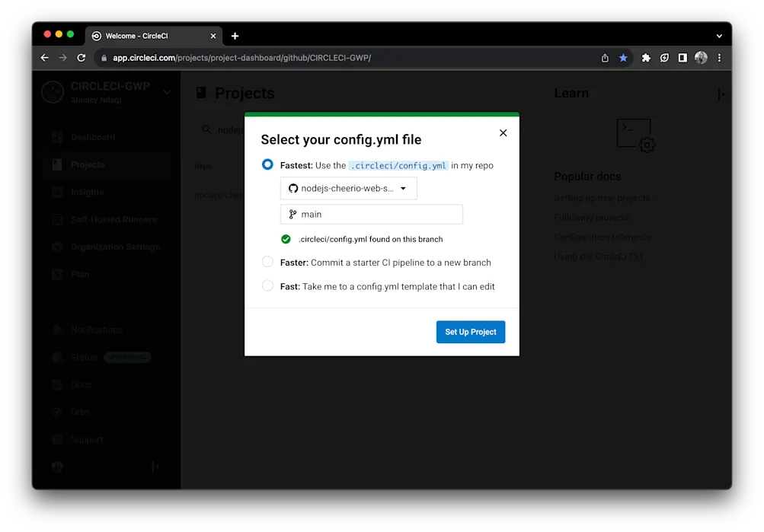
Task: Click the Dashboard sidebar icon
Action: pyautogui.click(x=57, y=137)
